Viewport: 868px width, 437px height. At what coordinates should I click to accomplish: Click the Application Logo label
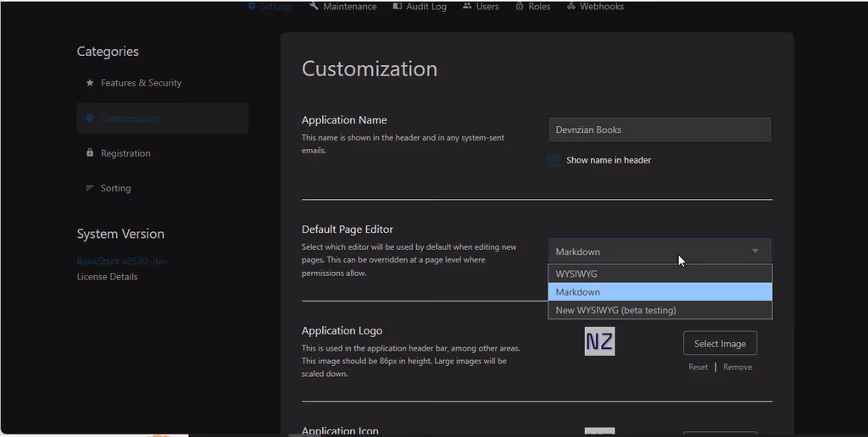[x=342, y=330]
